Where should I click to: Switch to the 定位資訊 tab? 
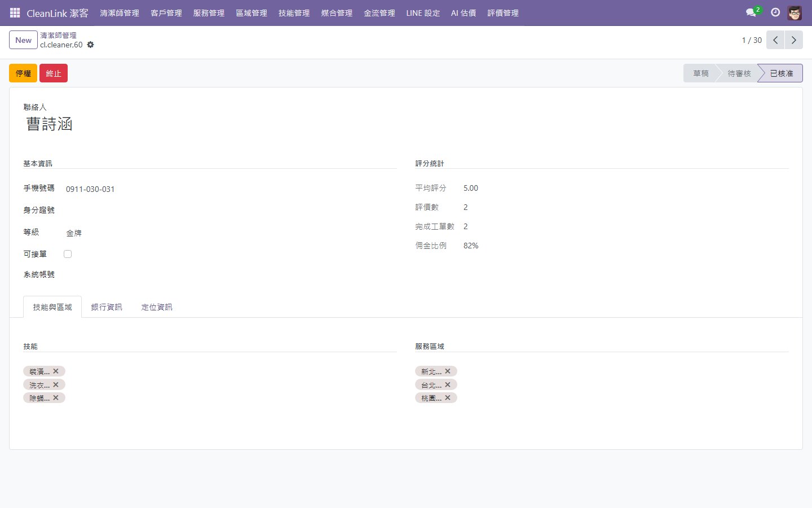[157, 307]
